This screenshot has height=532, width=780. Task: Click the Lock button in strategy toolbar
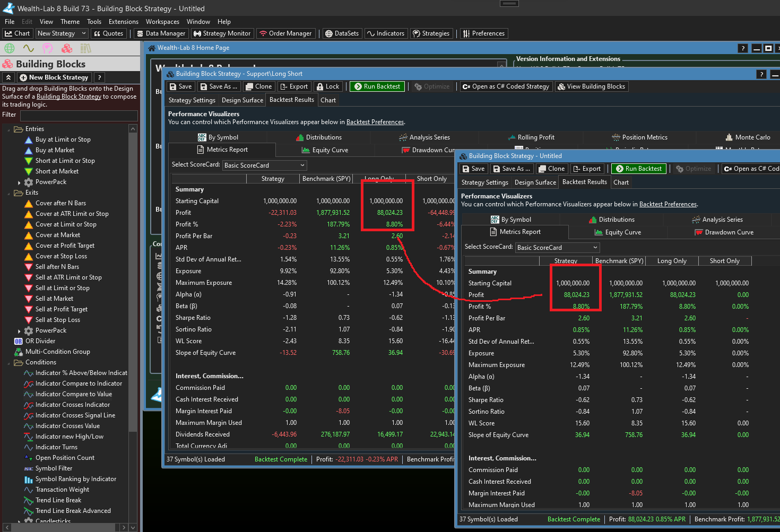click(327, 86)
